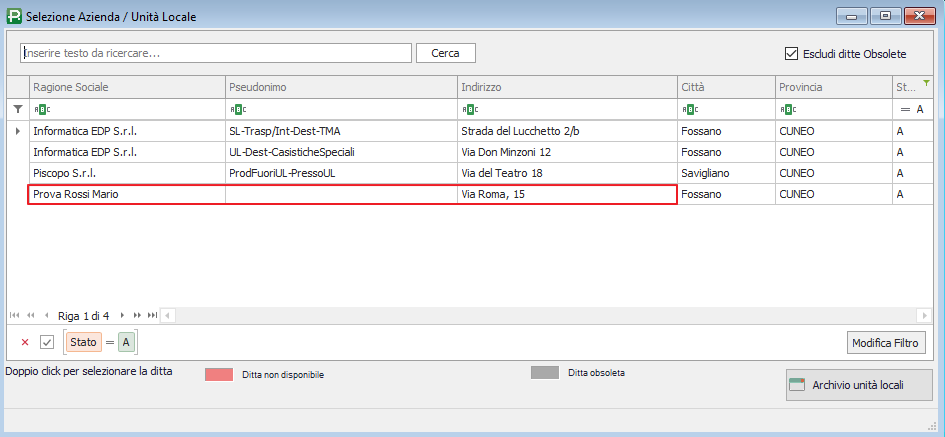Click the filter funnel icon in the filter row
The image size is (945, 437).
click(x=17, y=109)
